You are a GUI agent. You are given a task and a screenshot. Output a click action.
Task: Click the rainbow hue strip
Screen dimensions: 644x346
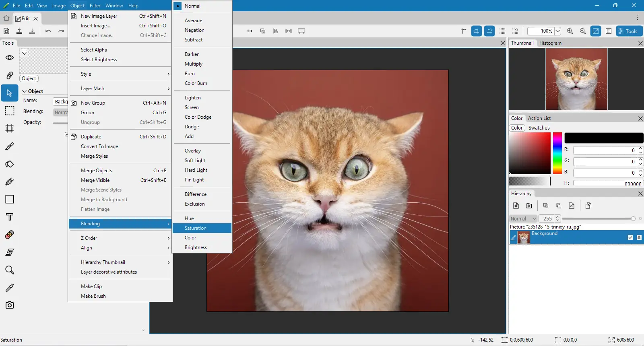tap(557, 153)
